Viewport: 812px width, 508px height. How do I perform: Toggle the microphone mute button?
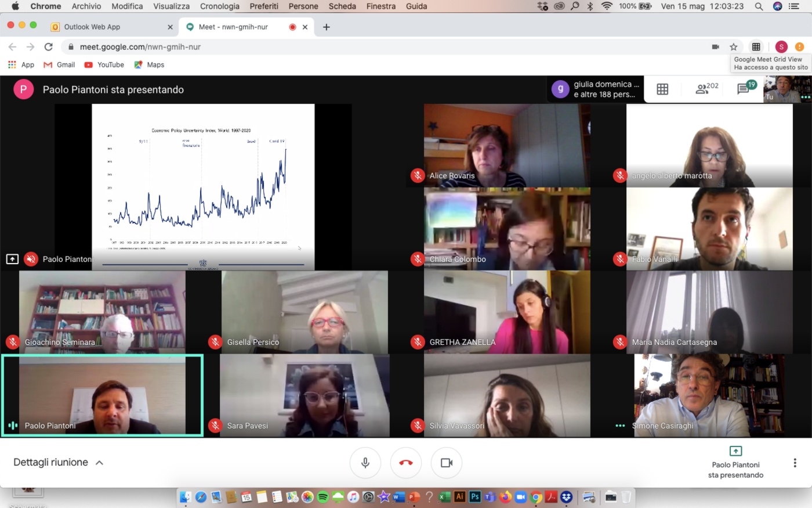pos(365,463)
